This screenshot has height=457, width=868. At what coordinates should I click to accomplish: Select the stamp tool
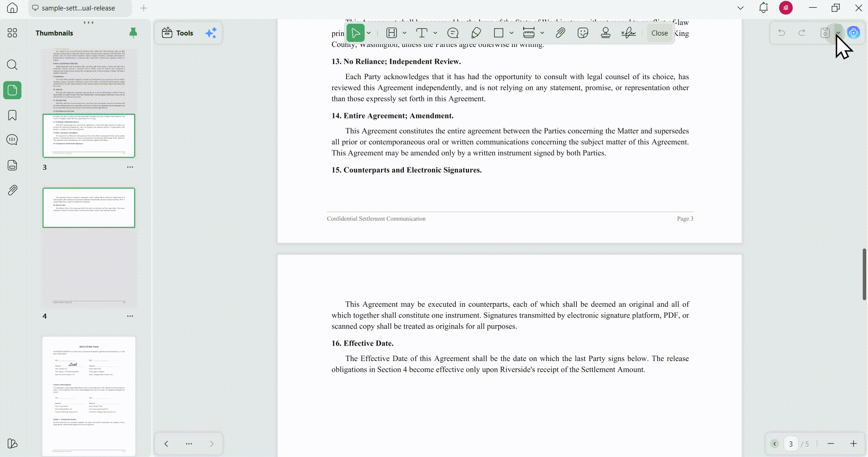(x=606, y=33)
